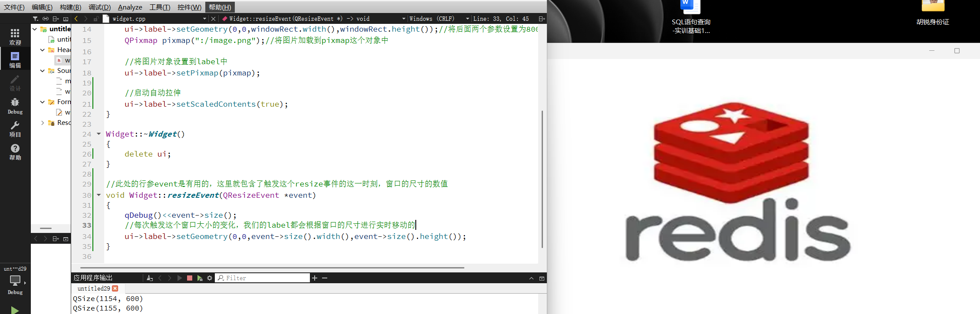
Task: Click the editor horizontal scrollbar
Action: point(272,268)
